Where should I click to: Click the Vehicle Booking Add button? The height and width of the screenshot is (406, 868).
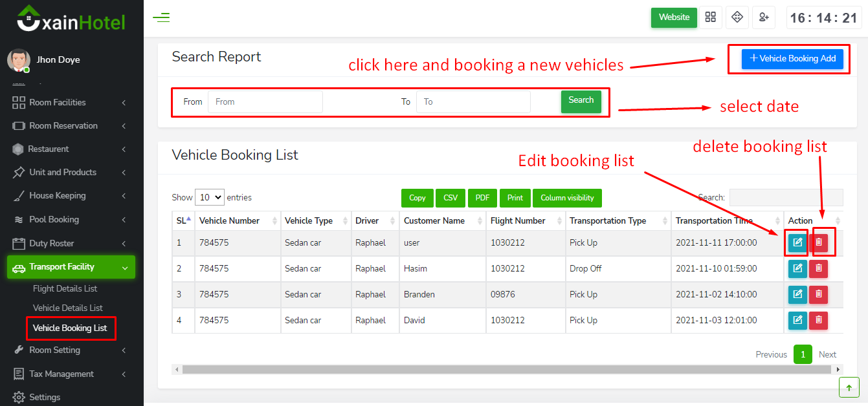tap(792, 58)
